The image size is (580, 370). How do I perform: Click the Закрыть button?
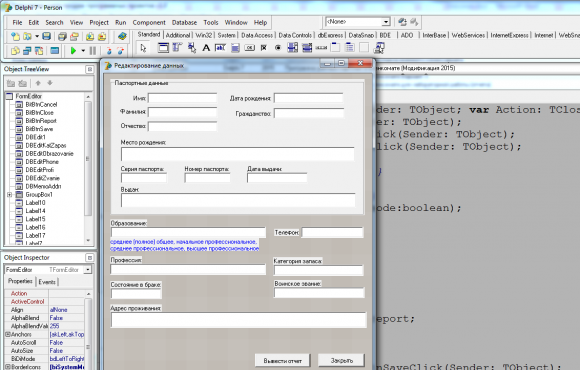pos(341,360)
